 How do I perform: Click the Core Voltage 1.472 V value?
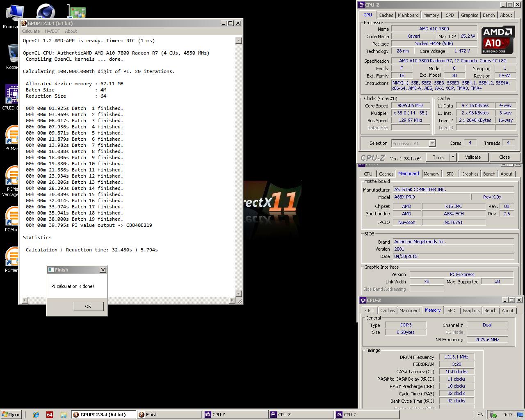(x=462, y=51)
